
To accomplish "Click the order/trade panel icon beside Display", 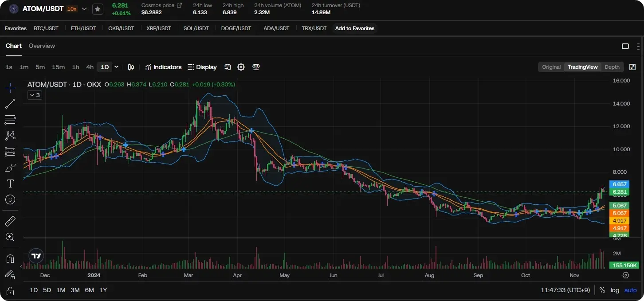I will 228,67.
